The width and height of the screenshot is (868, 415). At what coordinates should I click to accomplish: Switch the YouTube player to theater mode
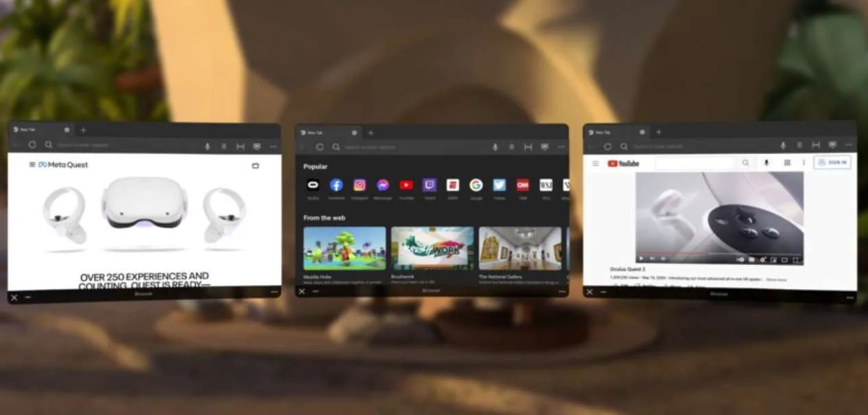pyautogui.click(x=784, y=260)
